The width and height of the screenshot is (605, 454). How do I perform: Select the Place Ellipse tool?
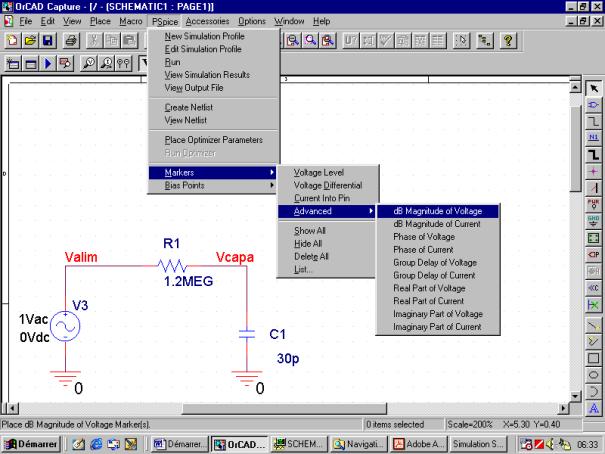pyautogui.click(x=593, y=375)
